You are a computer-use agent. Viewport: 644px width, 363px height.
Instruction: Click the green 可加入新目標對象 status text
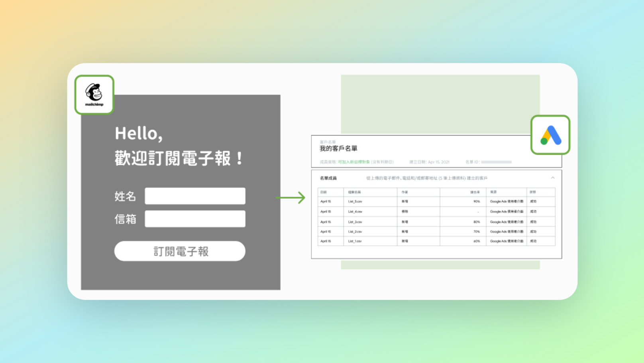pyautogui.click(x=354, y=162)
